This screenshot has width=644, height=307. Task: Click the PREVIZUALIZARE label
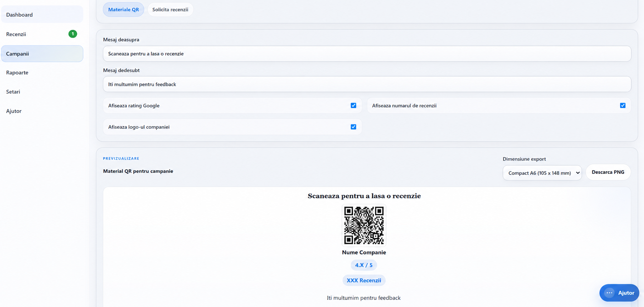[121, 158]
